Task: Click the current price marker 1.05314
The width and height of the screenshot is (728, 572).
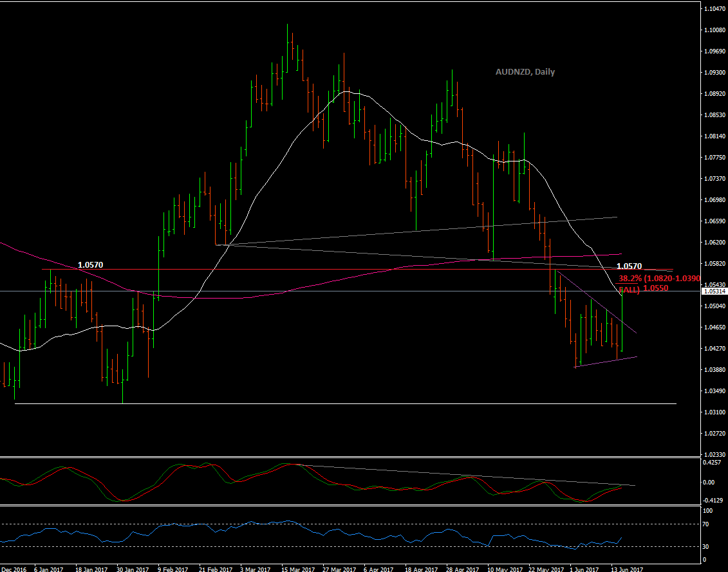Action: pyautogui.click(x=714, y=291)
